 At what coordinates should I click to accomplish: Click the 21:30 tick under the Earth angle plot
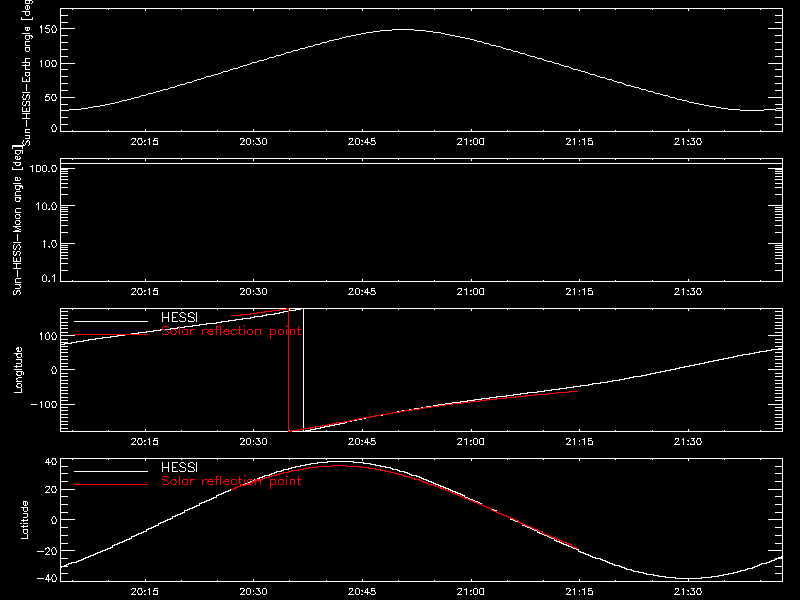point(688,141)
